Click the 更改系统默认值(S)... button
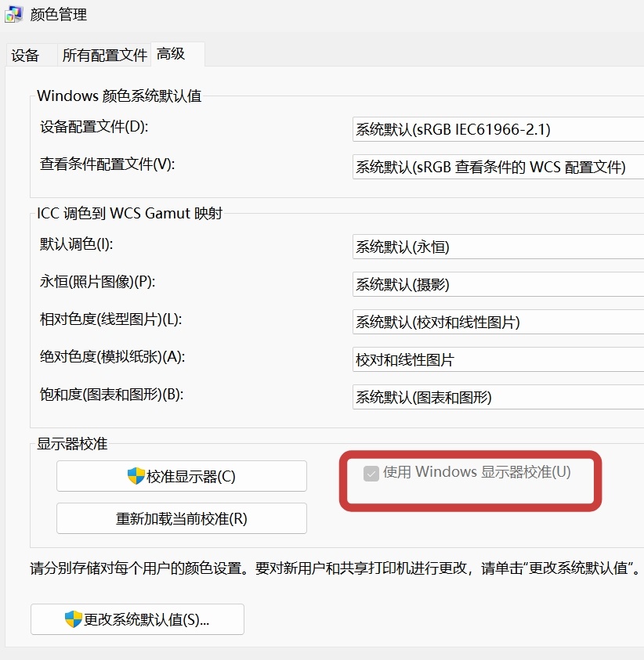The width and height of the screenshot is (644, 660). pyautogui.click(x=137, y=619)
